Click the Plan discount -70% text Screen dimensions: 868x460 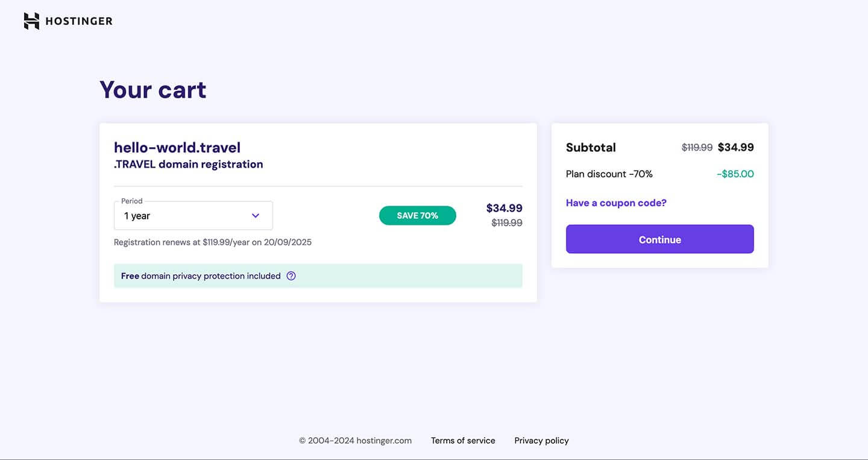609,174
